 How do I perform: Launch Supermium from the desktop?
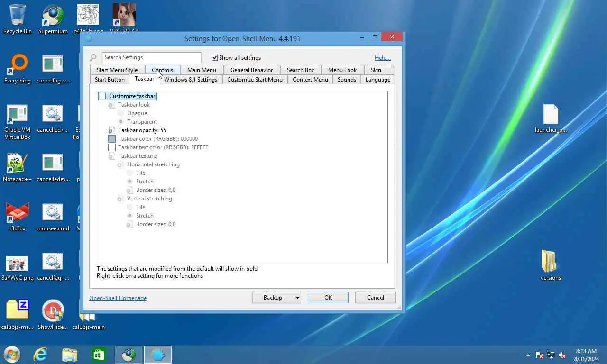53,19
